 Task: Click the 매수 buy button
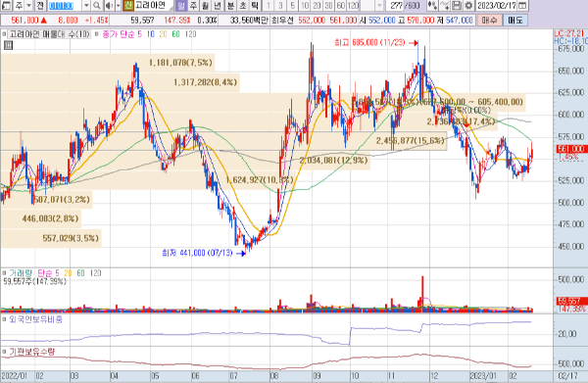point(489,21)
